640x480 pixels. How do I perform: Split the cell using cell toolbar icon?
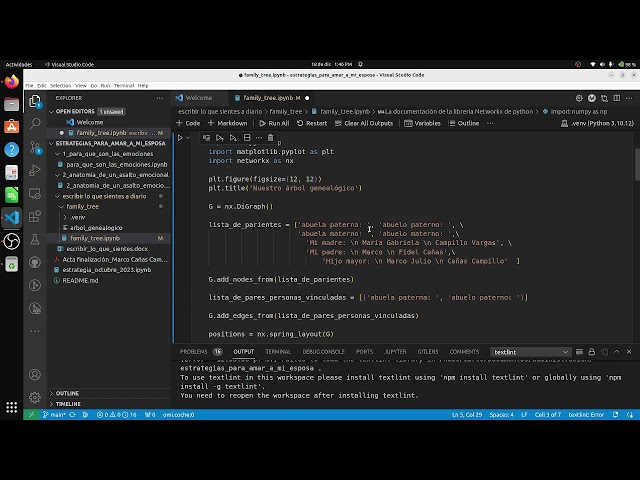coord(247,138)
